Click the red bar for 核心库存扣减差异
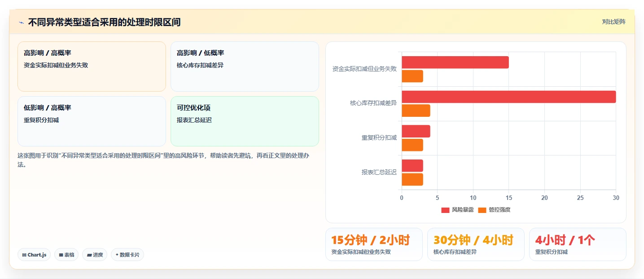This screenshot has height=279, width=644. pos(508,97)
